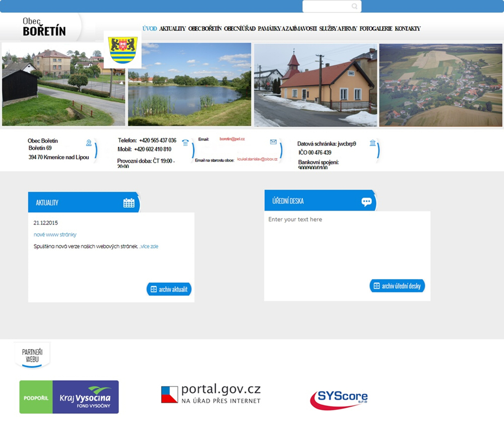The image size is (504, 435).
Task: Click the search magnifier icon
Action: click(x=354, y=7)
